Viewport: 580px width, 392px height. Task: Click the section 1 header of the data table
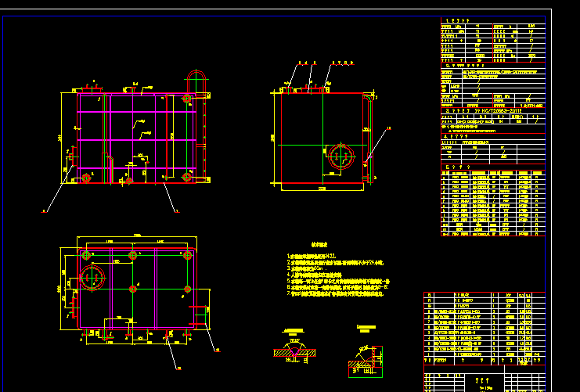[458, 20]
